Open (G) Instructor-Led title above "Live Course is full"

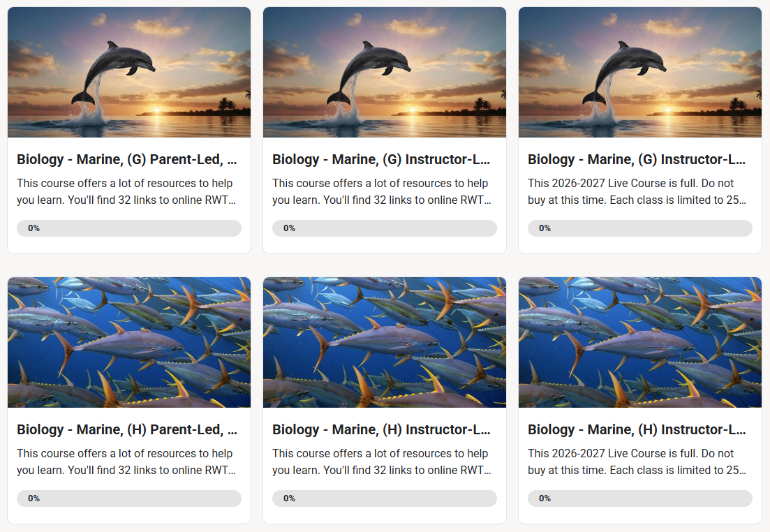click(637, 159)
